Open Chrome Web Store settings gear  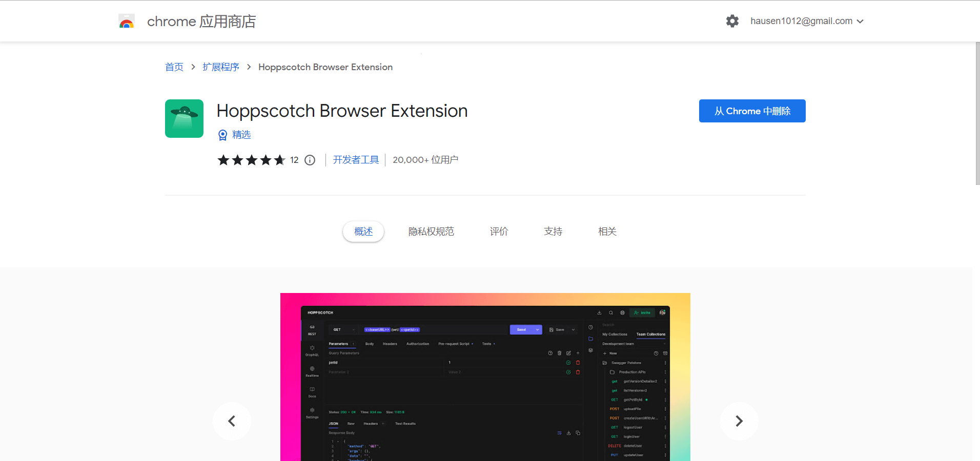pos(732,21)
